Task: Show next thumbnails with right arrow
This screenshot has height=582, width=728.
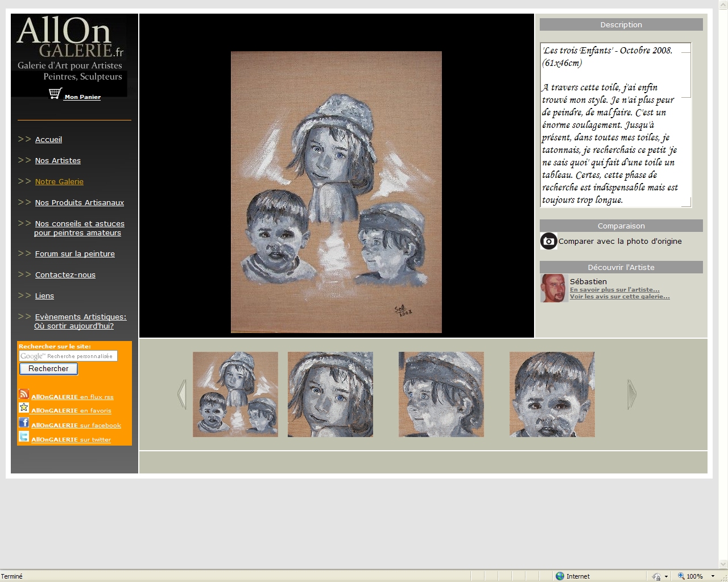Action: click(x=631, y=394)
